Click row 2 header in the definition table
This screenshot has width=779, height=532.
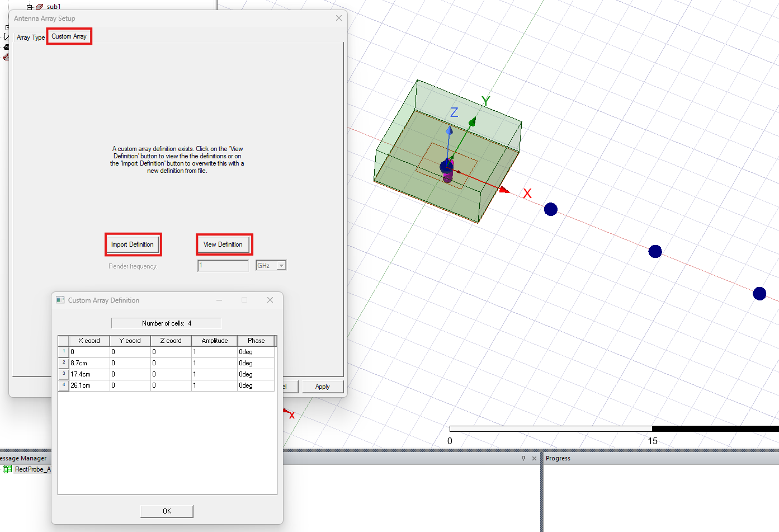coord(63,362)
